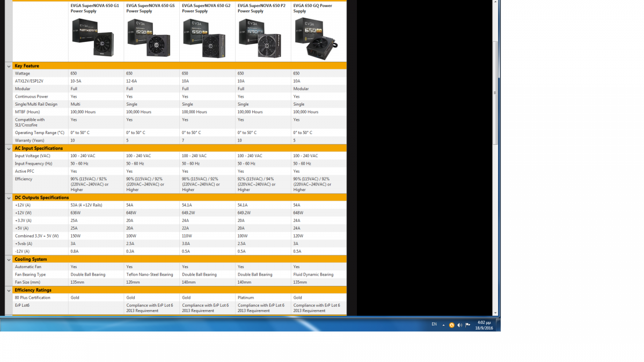Click the 10-5A value for 650 G1

[x=76, y=81]
